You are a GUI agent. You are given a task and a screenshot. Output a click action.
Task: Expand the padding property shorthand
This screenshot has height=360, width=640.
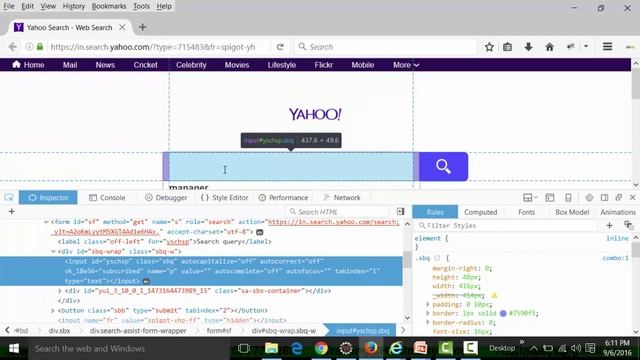point(427,304)
